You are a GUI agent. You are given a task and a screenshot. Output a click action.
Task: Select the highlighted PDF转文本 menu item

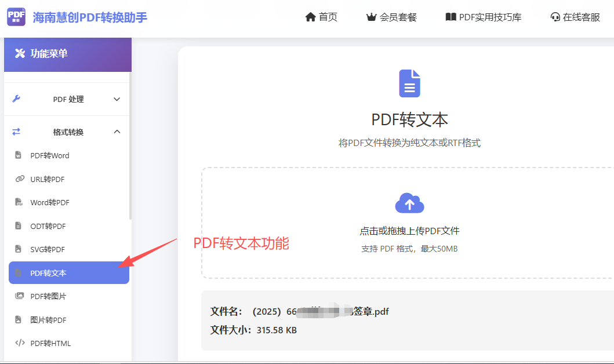[x=69, y=273]
